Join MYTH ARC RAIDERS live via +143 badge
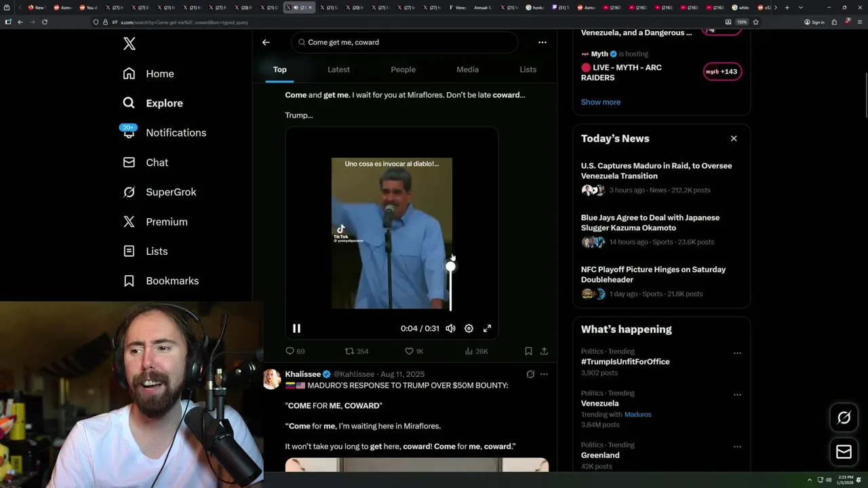Screen dimensions: 868x488 [x=722, y=72]
